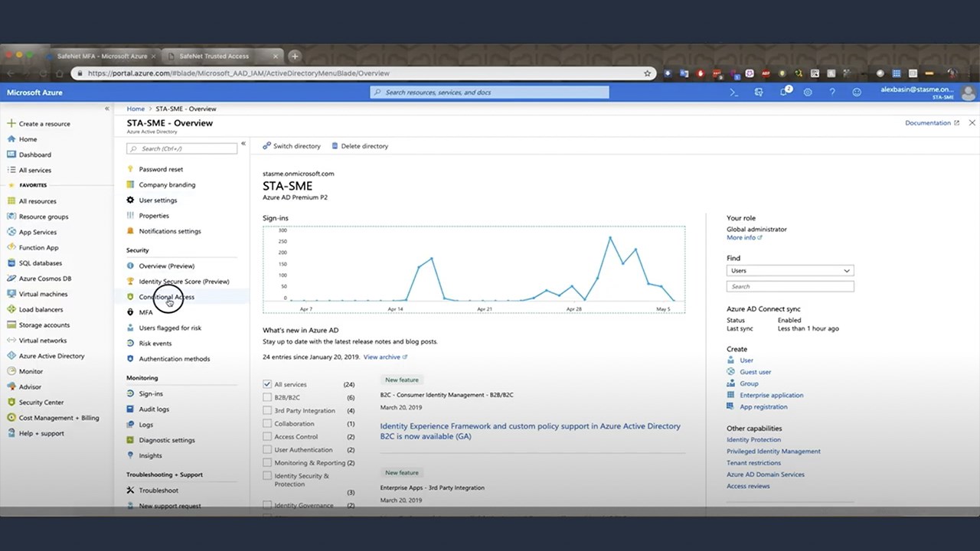Check the Identity Governance filter checkbox
980x551 pixels.
click(267, 505)
